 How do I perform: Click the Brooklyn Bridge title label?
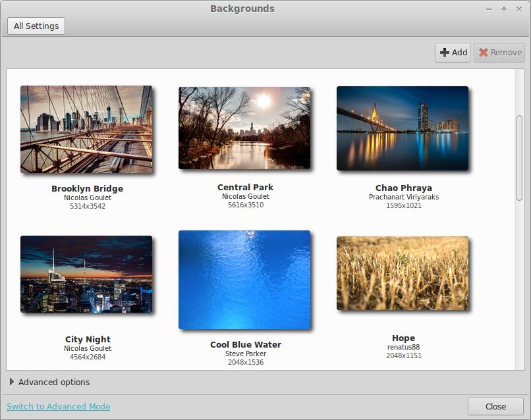coord(87,188)
